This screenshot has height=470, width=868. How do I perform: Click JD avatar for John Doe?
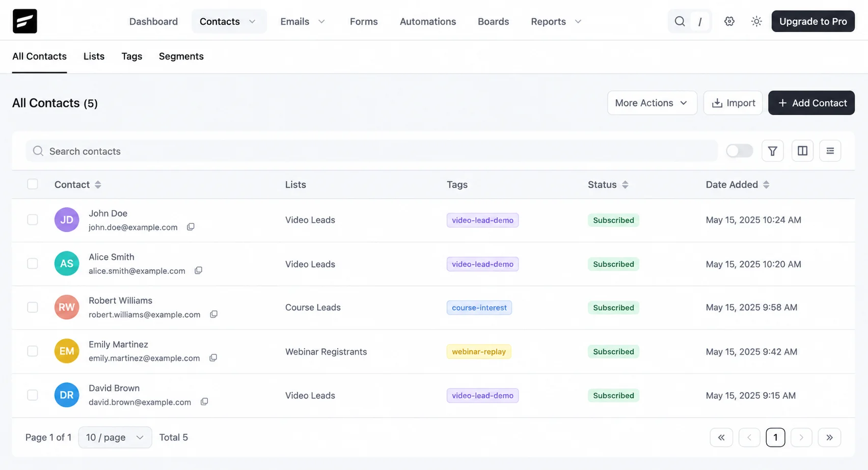click(67, 220)
